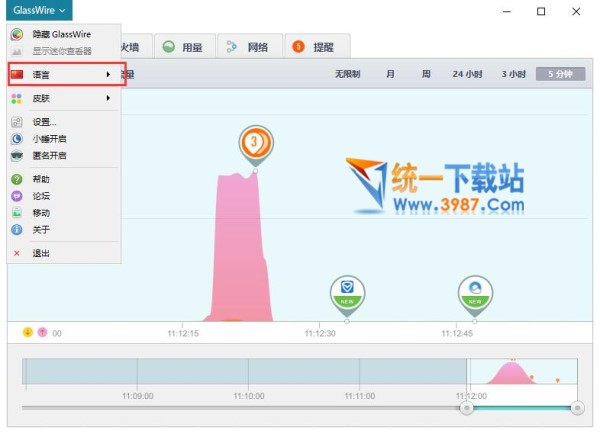Click the green usage tab icon

click(x=168, y=47)
